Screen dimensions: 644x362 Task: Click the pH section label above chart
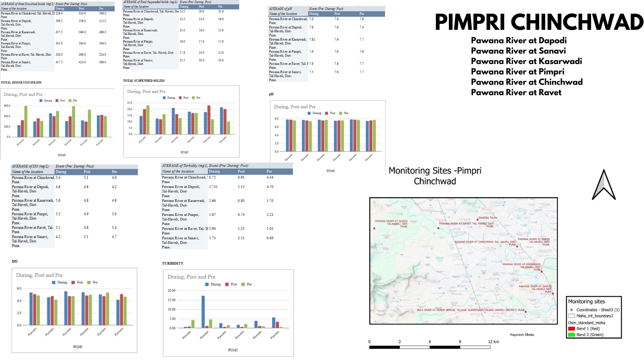[271, 94]
